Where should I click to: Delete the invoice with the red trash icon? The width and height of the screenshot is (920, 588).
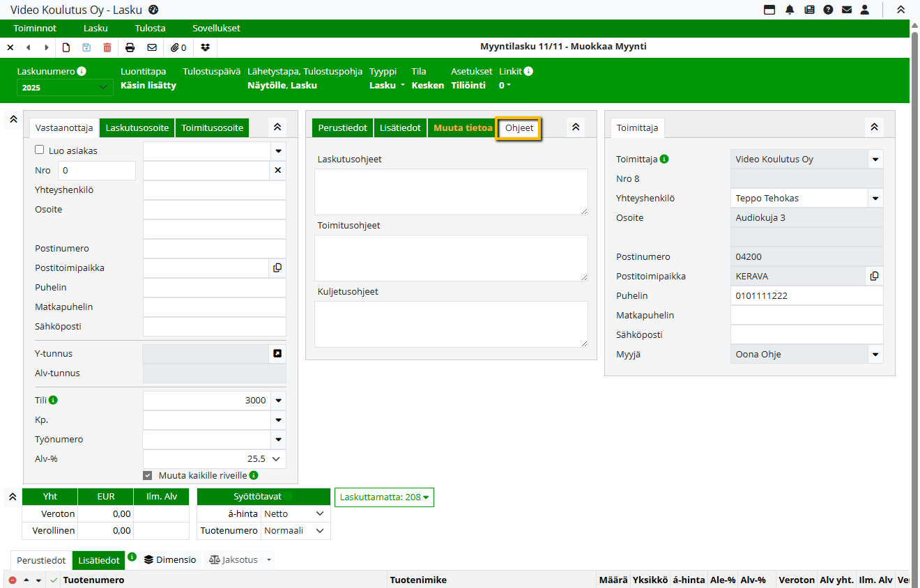pos(107,47)
